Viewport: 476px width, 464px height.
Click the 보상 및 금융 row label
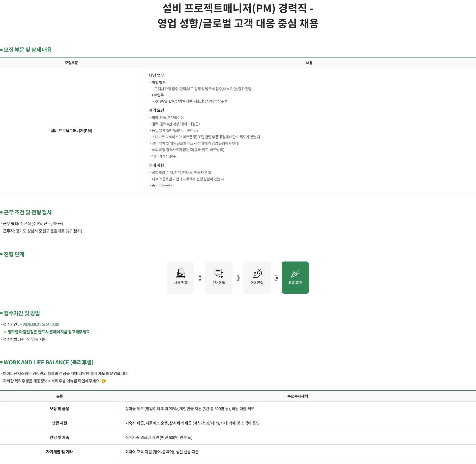59,409
